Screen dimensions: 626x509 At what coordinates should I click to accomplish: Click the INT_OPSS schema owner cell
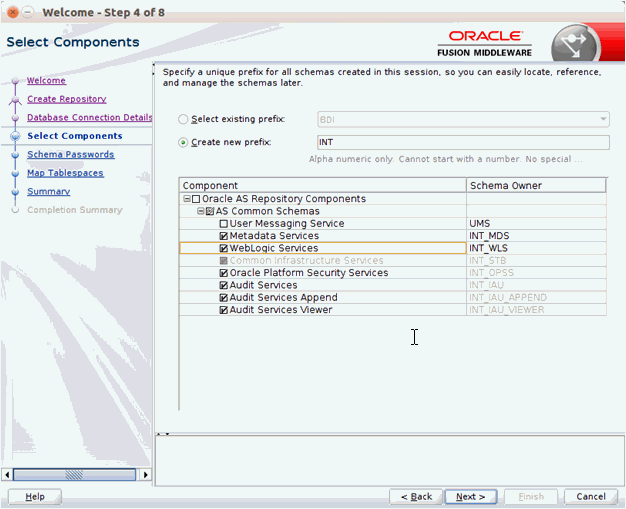pyautogui.click(x=536, y=273)
